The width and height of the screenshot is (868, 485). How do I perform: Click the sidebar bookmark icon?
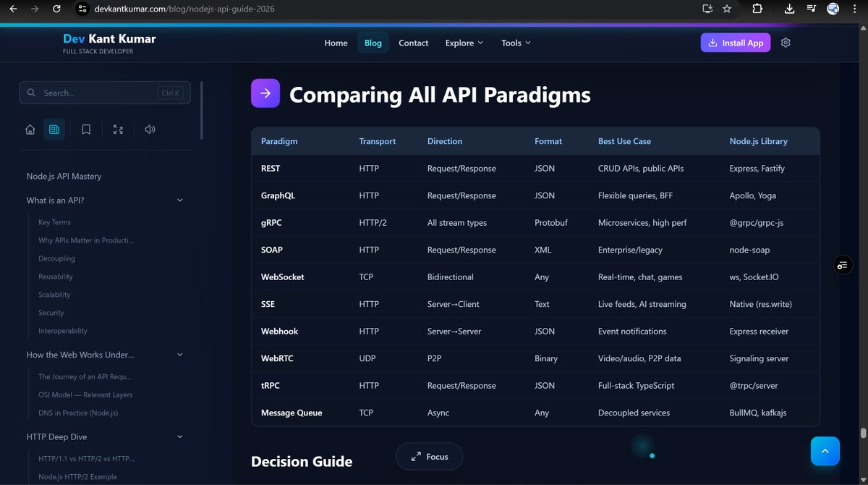[x=86, y=130]
